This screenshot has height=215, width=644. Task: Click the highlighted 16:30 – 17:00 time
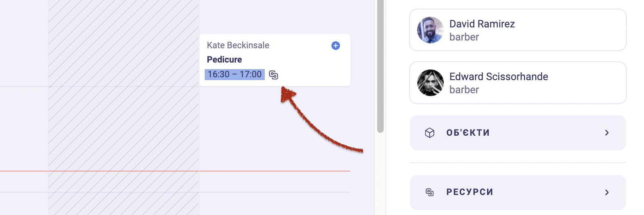click(x=235, y=74)
